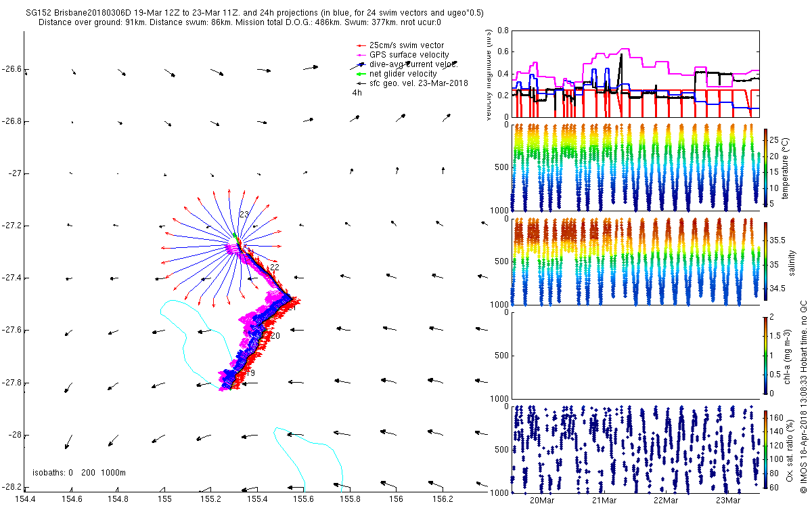This screenshot has width=812, height=508.
Task: Click latitude tick label -26.6
Action: (x=11, y=69)
